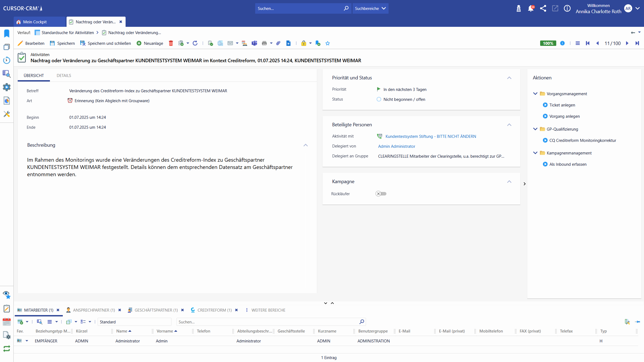
Task: Open the help icon in the header
Action: [567, 8]
